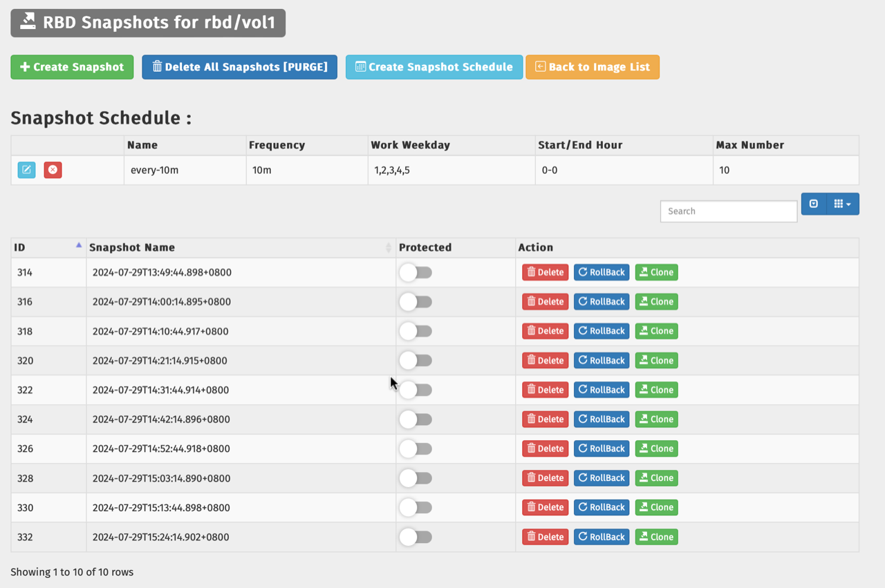
Task: Clone snapshot ID 322
Action: tap(656, 390)
